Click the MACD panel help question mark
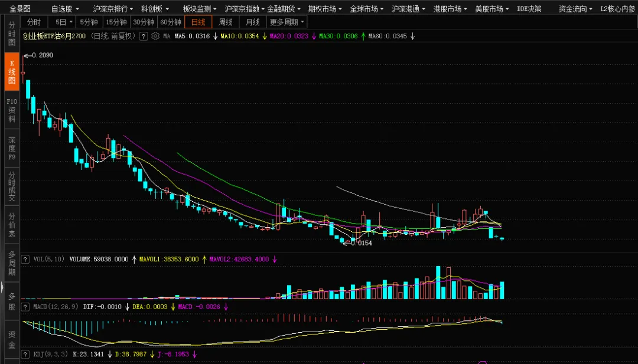This screenshot has width=638, height=364. coord(25,307)
